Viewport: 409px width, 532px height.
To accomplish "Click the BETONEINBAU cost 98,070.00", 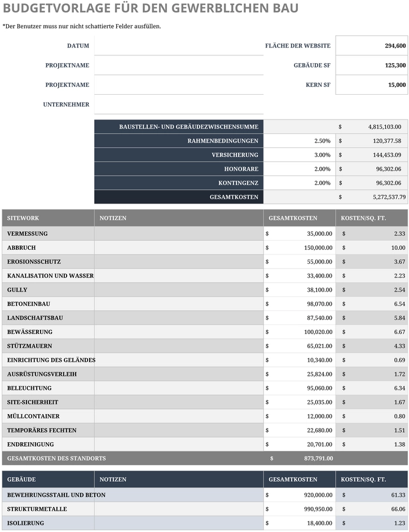I will pyautogui.click(x=300, y=304).
